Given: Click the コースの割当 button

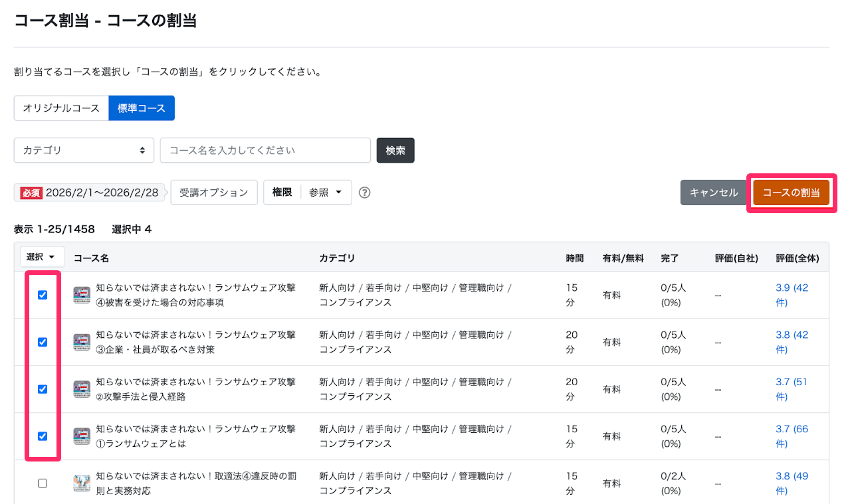Looking at the screenshot, I should tap(791, 193).
